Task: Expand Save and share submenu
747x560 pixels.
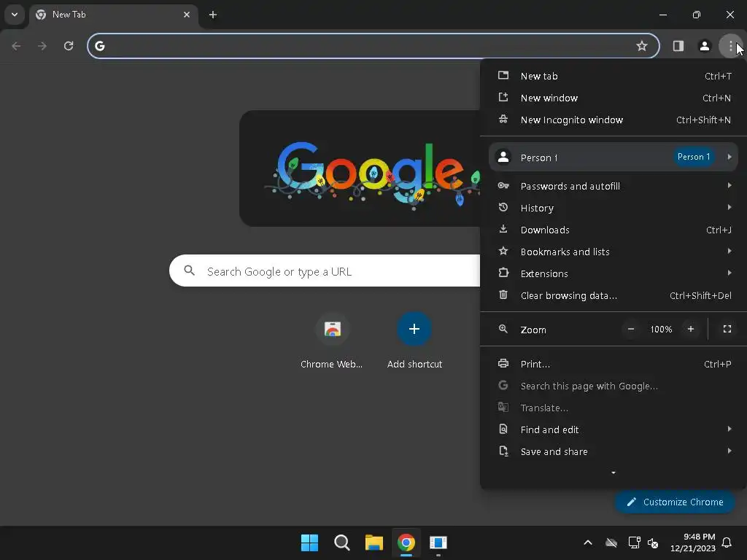Action: tap(613, 451)
